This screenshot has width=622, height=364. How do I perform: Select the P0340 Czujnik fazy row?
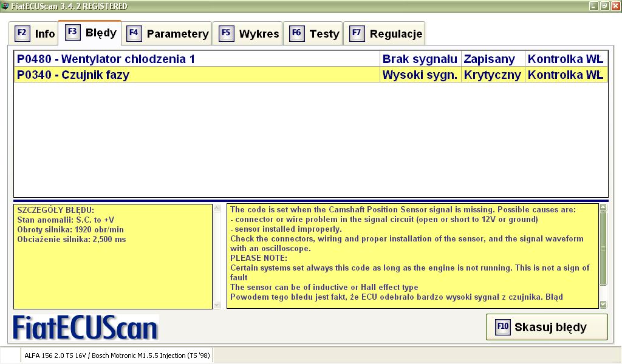coord(310,75)
